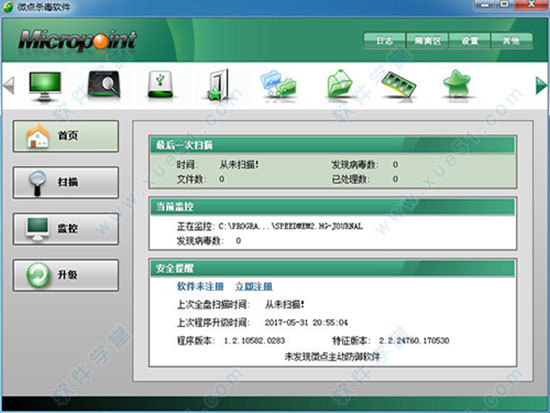Go to 首页 home page
This screenshot has width=550, height=413.
[66, 136]
